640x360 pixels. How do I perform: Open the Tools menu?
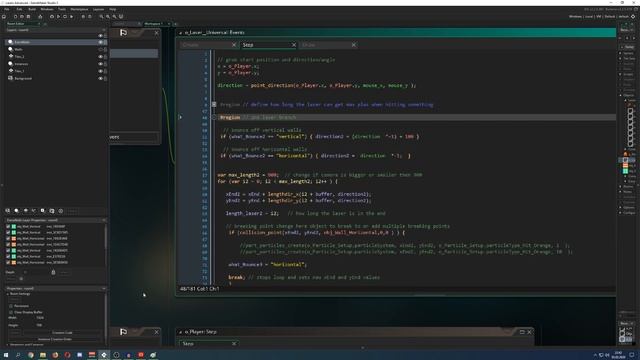[62, 9]
